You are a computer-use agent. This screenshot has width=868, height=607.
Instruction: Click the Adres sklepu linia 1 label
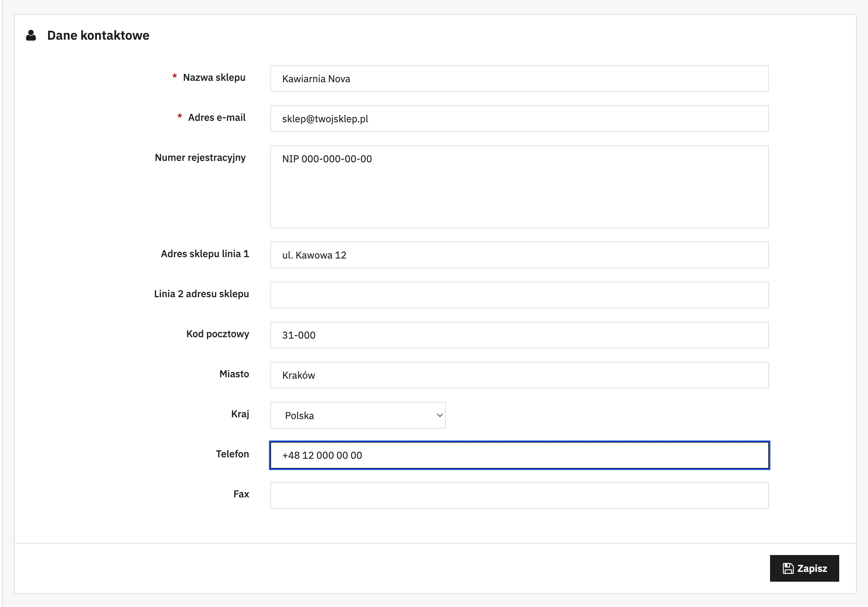(205, 254)
